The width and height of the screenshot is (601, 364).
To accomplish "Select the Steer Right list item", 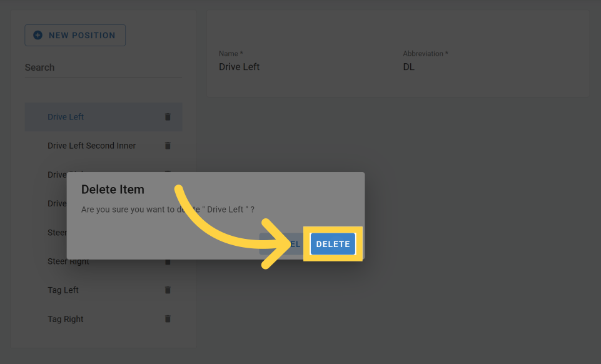I will [68, 261].
